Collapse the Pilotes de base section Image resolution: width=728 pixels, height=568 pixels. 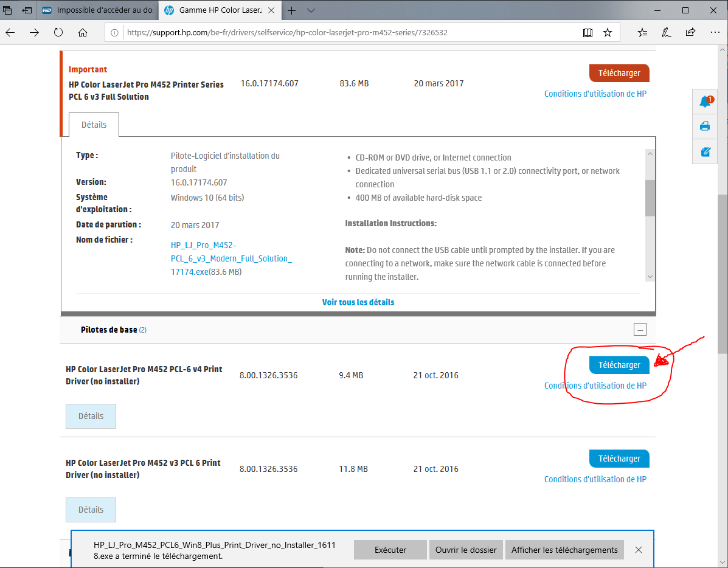(x=640, y=330)
